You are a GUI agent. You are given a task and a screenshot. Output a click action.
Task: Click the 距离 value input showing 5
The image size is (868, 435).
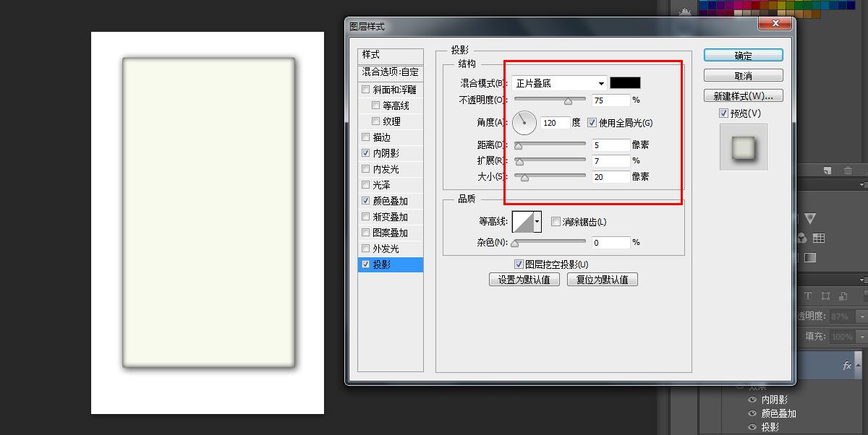(611, 144)
